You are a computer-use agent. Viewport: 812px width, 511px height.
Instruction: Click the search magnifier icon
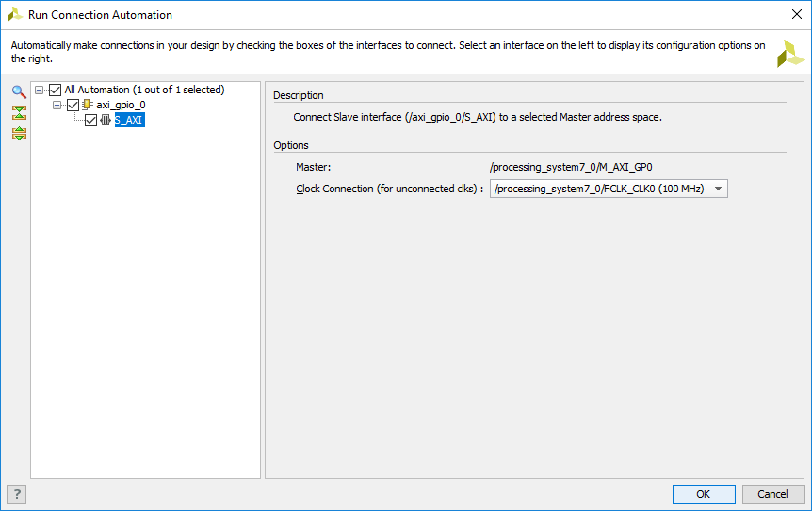19,91
